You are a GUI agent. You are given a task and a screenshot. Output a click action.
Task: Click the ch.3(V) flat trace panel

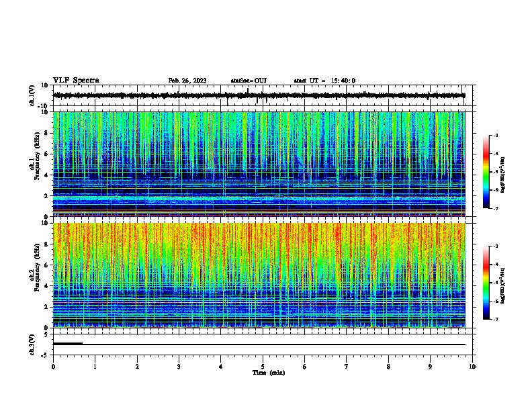point(263,345)
